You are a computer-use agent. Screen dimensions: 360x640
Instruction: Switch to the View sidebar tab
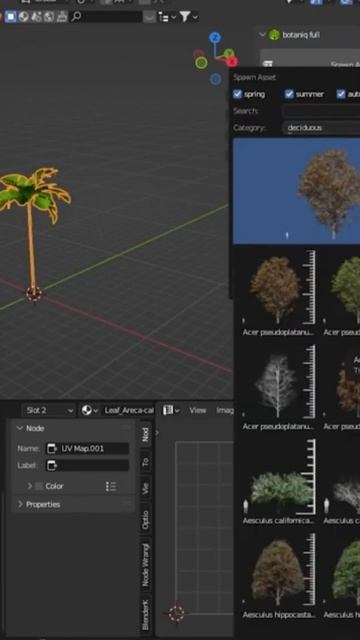pos(146,488)
